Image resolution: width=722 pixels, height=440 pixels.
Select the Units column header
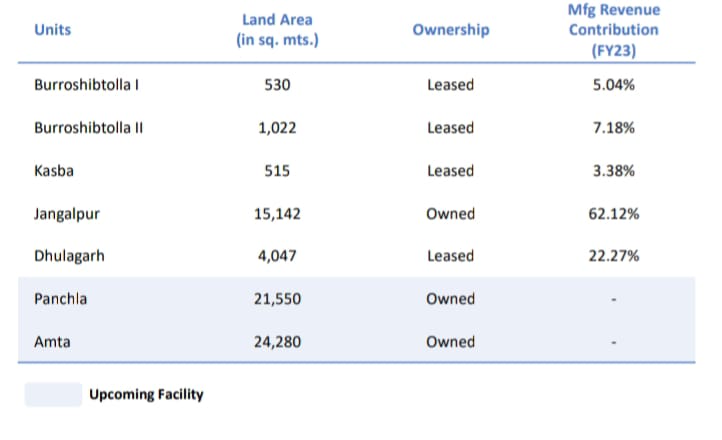coord(52,29)
